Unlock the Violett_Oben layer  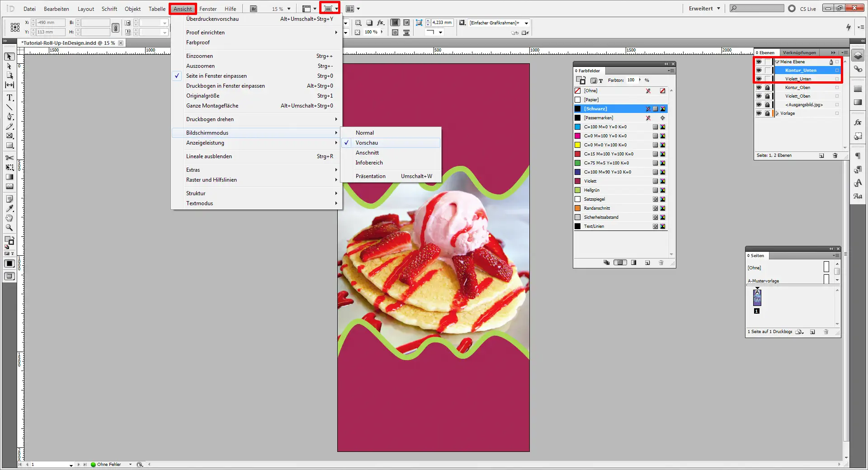click(x=767, y=96)
